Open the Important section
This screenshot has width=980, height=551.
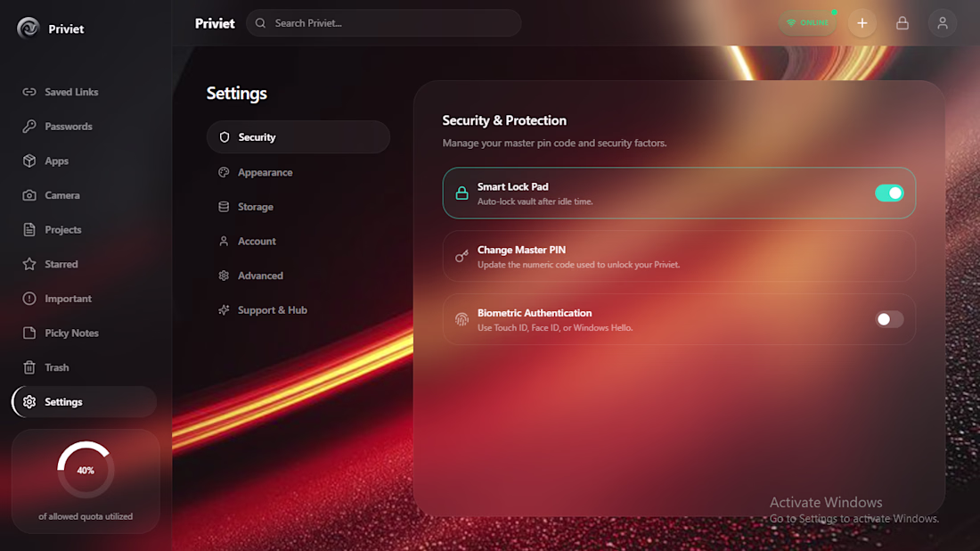(84, 299)
